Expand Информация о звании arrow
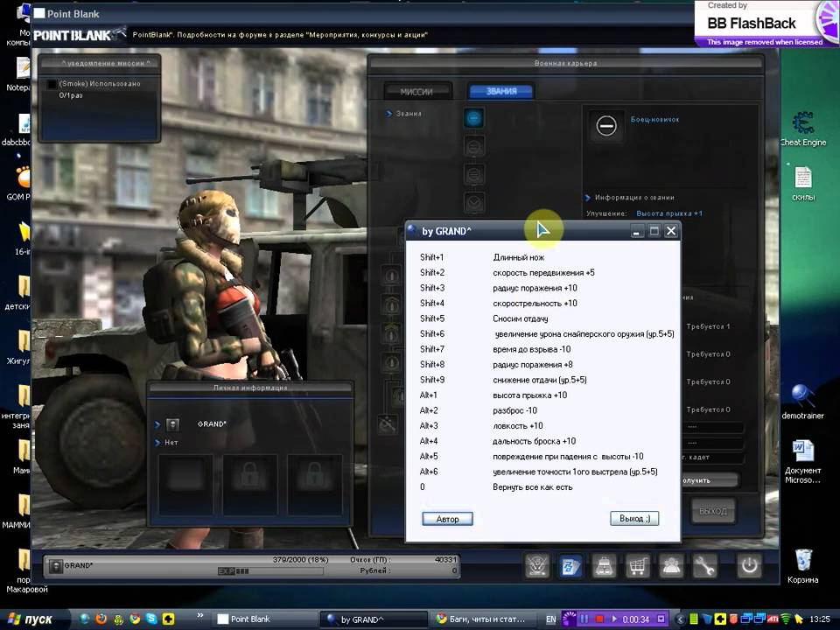Screen dimensions: 840x630 [588, 198]
